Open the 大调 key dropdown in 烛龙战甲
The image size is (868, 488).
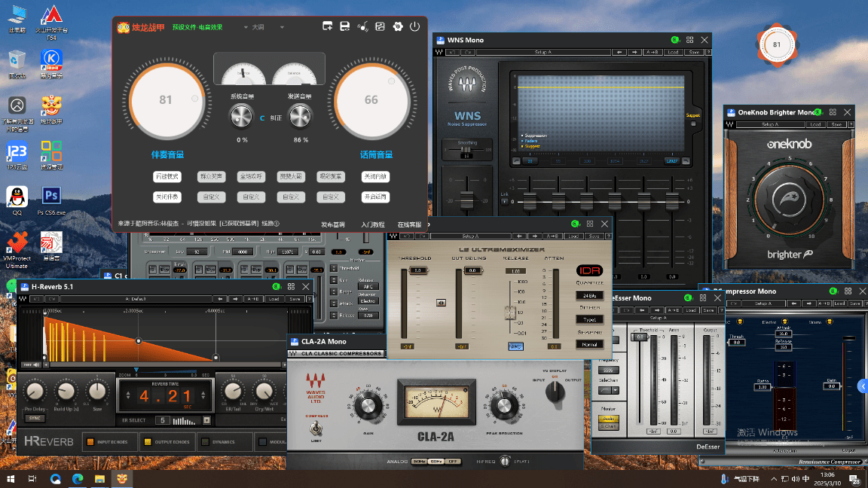point(258,27)
